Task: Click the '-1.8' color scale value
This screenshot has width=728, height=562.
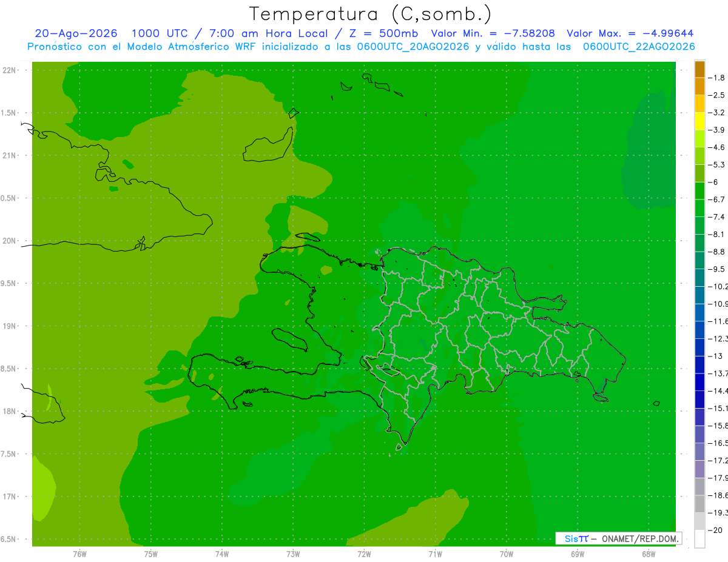Action: coord(717,78)
